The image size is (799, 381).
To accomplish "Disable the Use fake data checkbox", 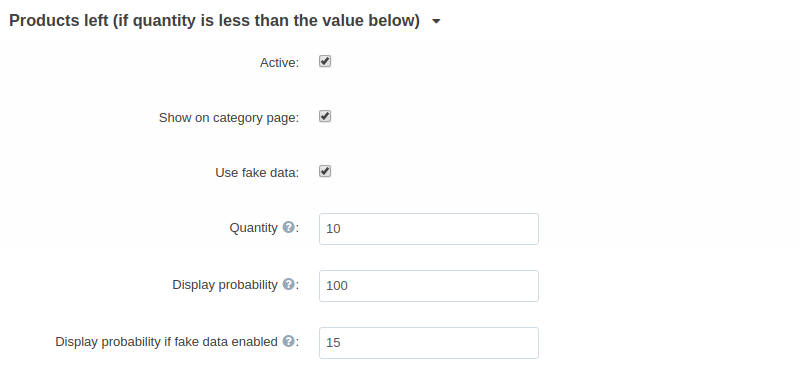I will point(325,172).
